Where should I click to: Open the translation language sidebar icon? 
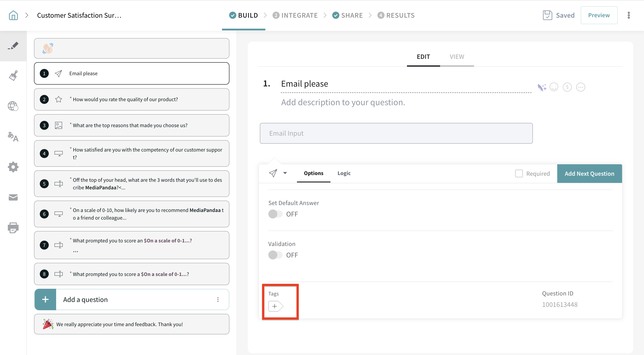13,137
